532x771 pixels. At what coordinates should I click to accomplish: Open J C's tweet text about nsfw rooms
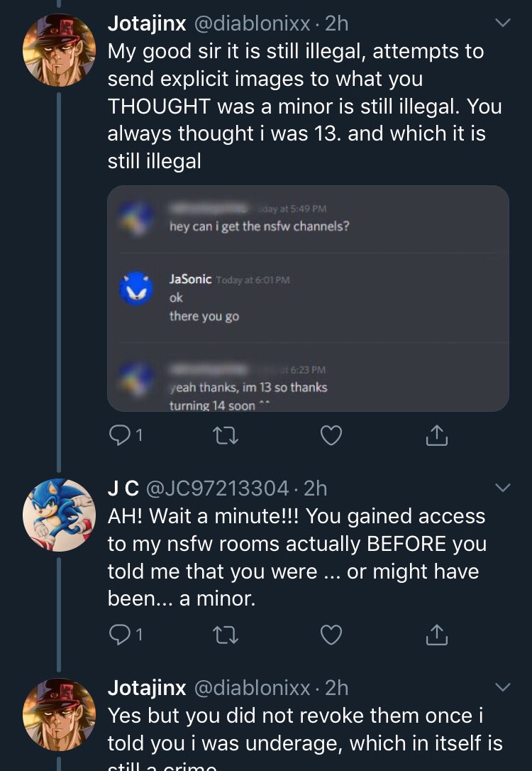pyautogui.click(x=298, y=557)
